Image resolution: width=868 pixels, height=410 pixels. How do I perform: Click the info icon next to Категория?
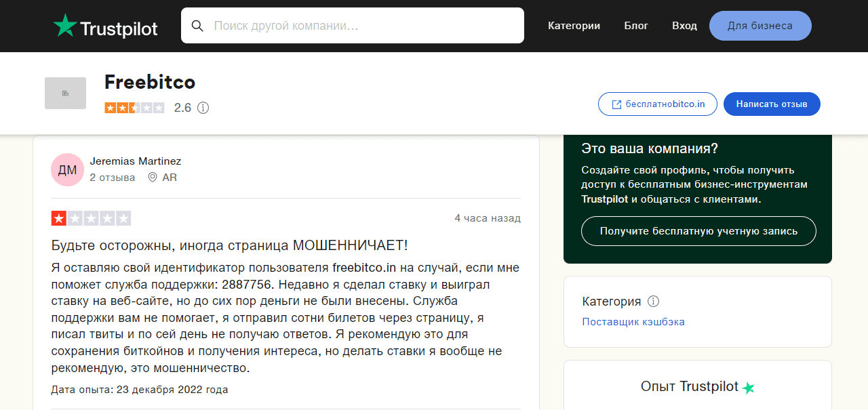(x=653, y=302)
